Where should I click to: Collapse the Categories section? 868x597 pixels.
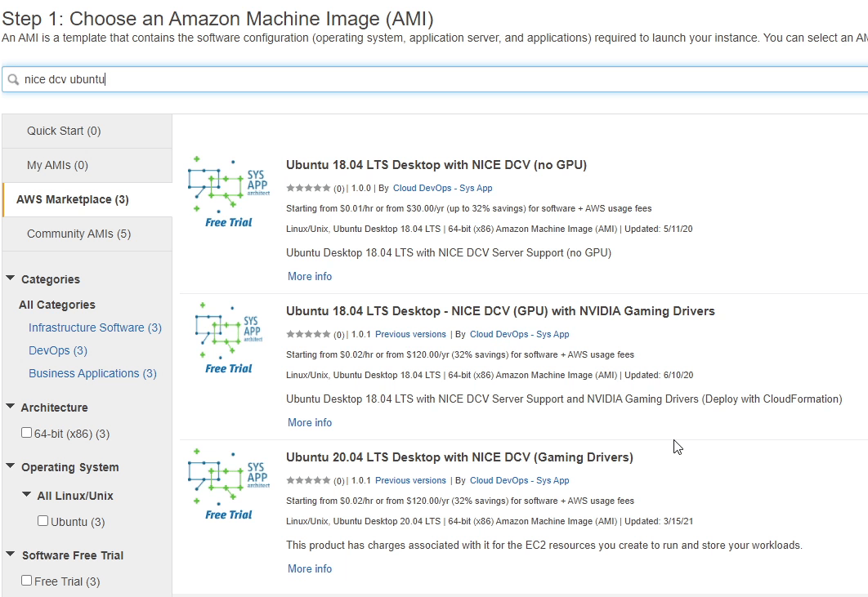(x=11, y=278)
